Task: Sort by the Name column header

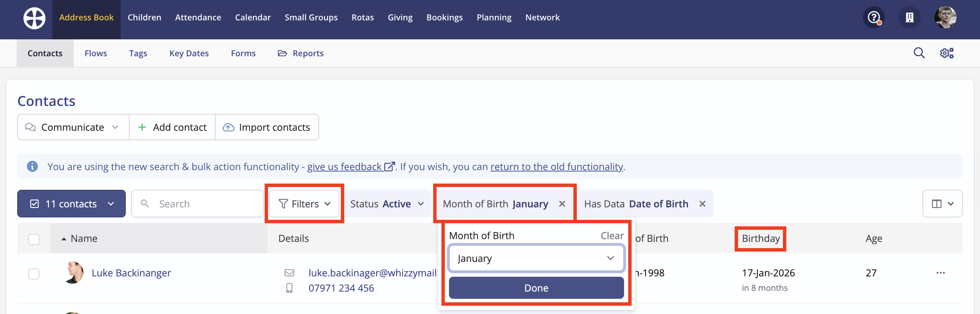Action: pyautogui.click(x=84, y=238)
